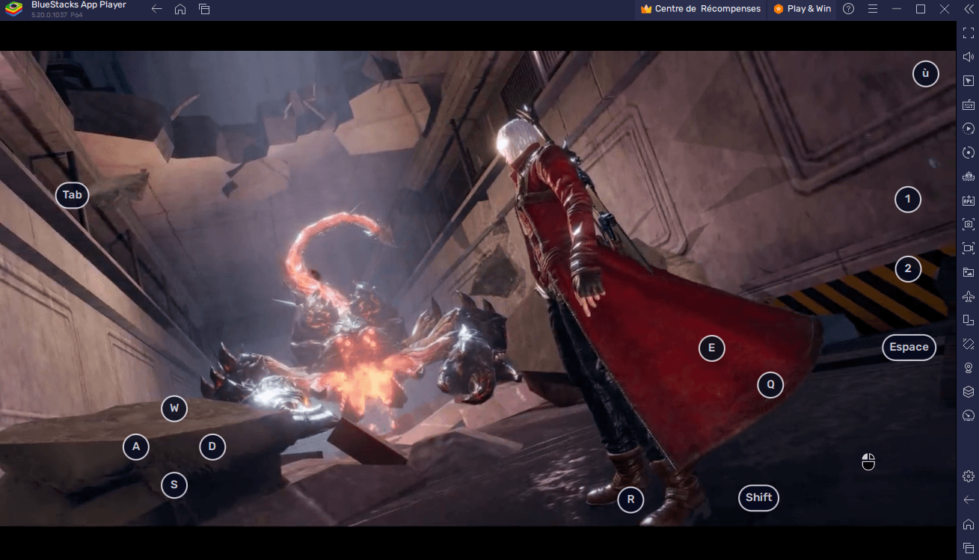Open the Play & Win button
This screenshot has width=979, height=560.
pyautogui.click(x=802, y=9)
